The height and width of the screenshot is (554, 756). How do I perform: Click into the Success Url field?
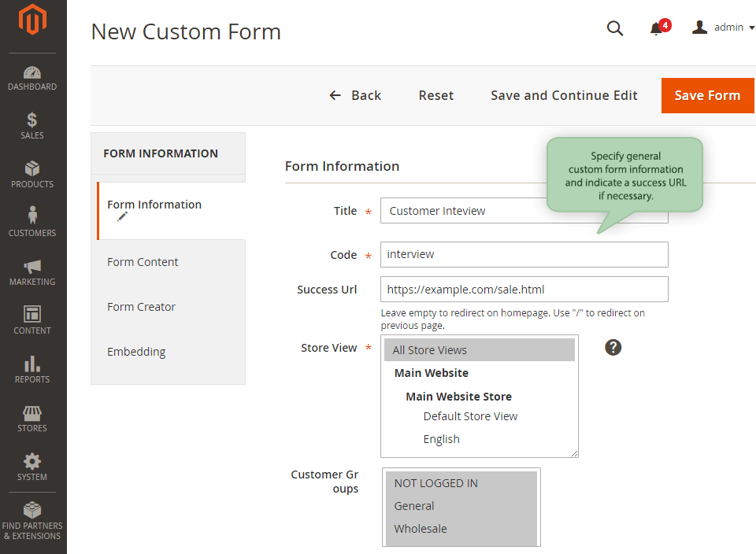[524, 289]
